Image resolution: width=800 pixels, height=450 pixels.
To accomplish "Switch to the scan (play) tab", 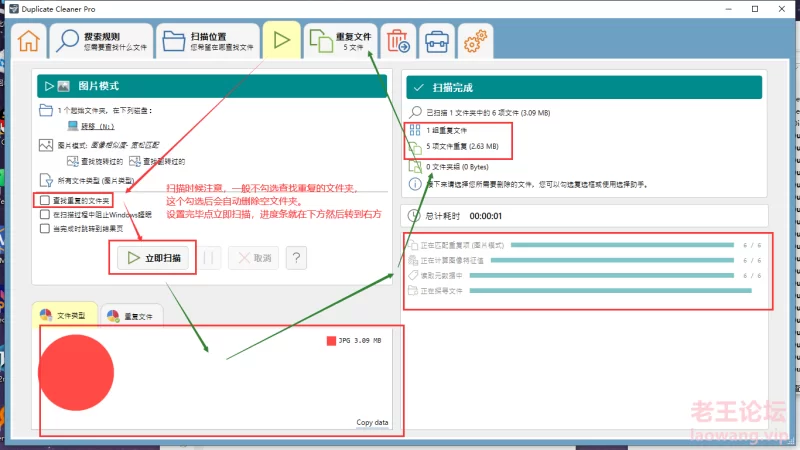I will pos(282,40).
